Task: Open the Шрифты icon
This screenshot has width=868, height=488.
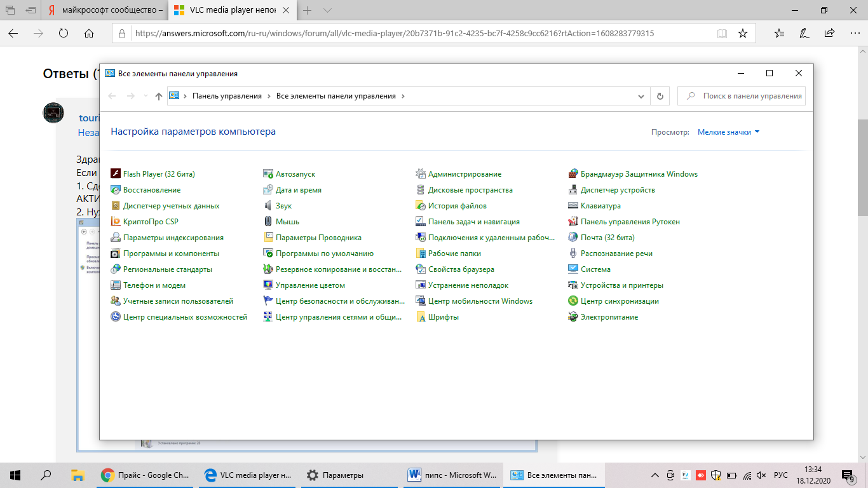Action: tap(421, 316)
